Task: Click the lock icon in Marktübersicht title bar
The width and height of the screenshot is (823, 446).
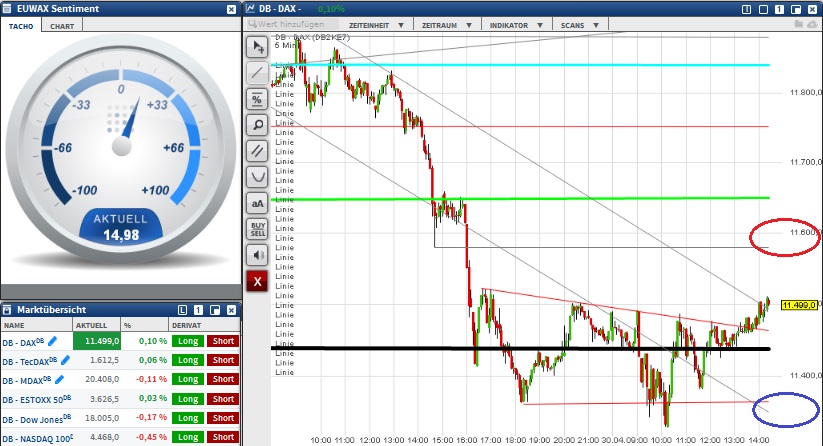Action: click(x=7, y=310)
